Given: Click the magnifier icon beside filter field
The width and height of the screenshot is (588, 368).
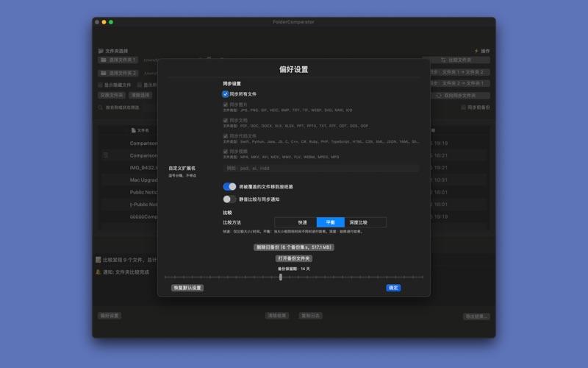Looking at the screenshot, I should coord(100,107).
